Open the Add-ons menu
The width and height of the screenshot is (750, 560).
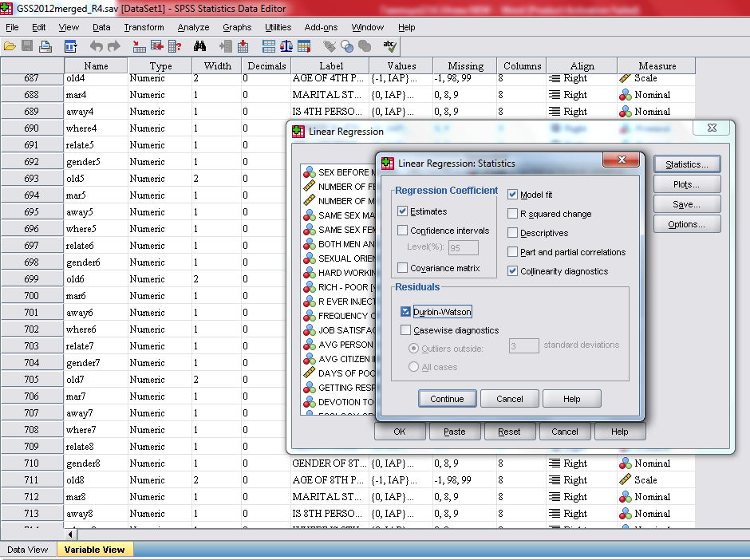(321, 27)
